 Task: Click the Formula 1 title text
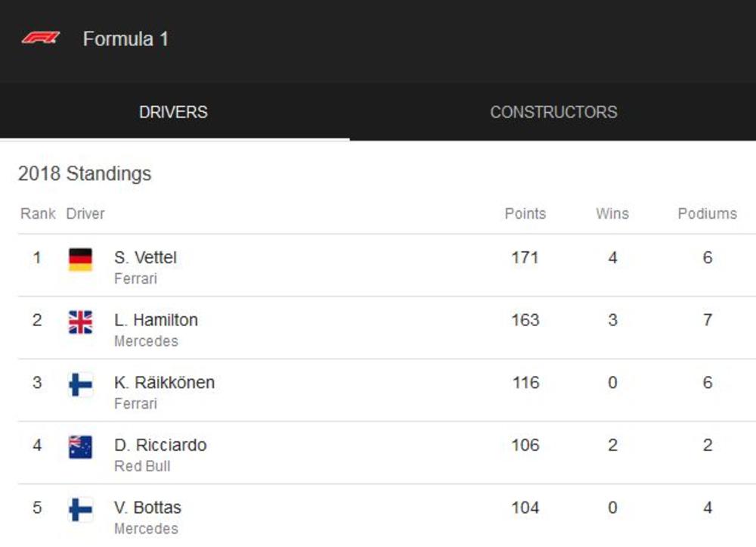click(125, 39)
